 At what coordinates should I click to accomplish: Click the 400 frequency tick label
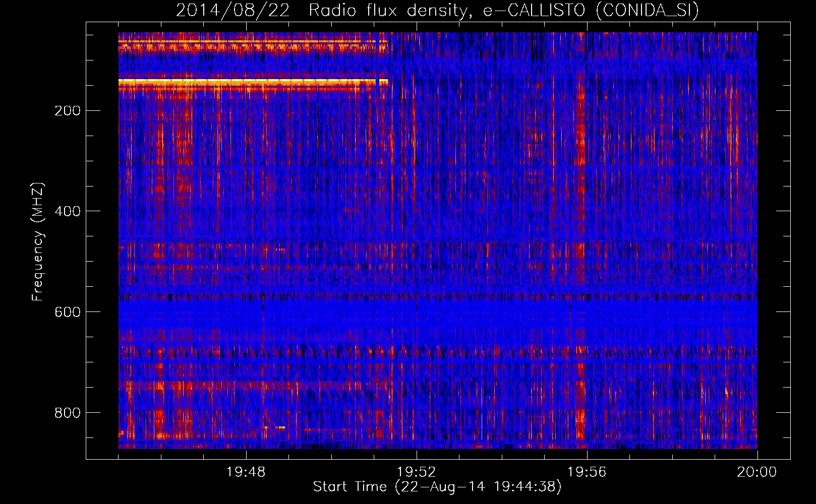pyautogui.click(x=68, y=211)
